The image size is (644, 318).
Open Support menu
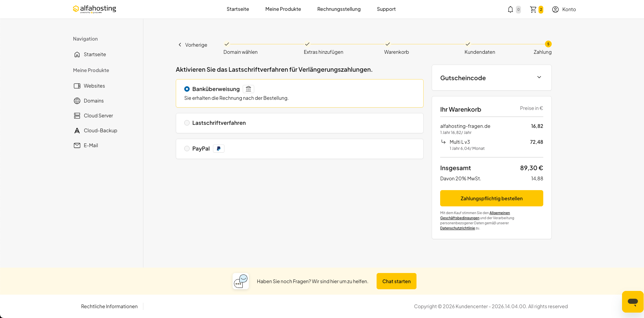386,9
